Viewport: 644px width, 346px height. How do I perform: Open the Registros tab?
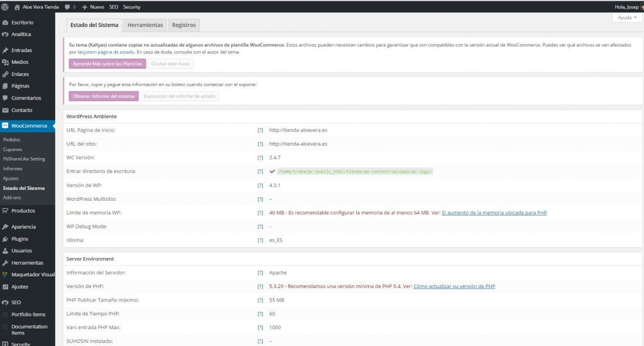click(184, 25)
